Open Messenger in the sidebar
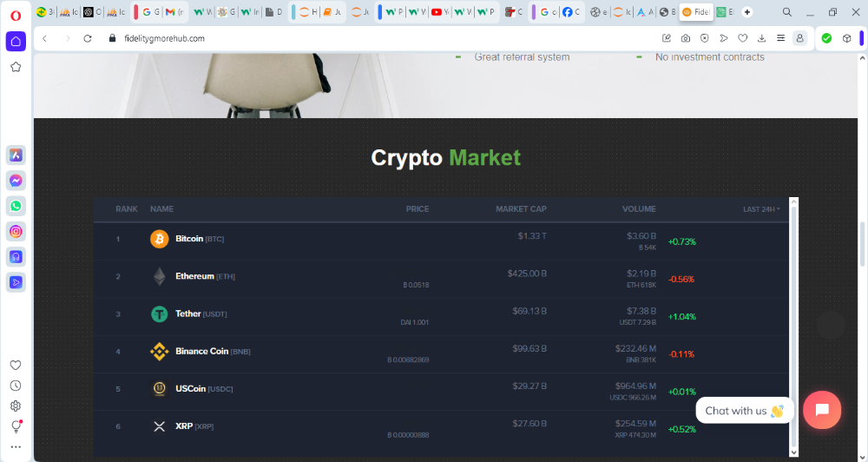 tap(16, 181)
